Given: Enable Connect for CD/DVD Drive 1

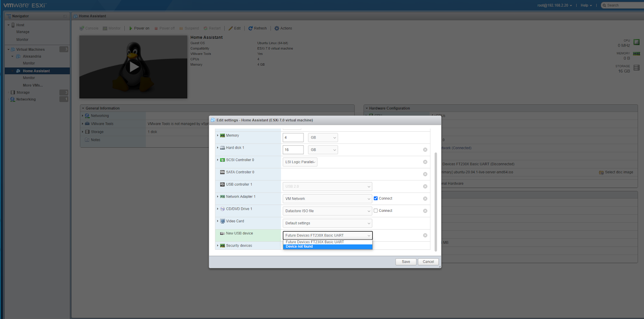Looking at the screenshot, I should (376, 211).
